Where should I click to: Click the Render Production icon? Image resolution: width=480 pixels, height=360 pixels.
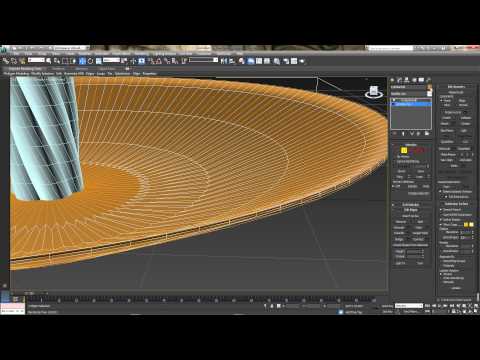302,61
